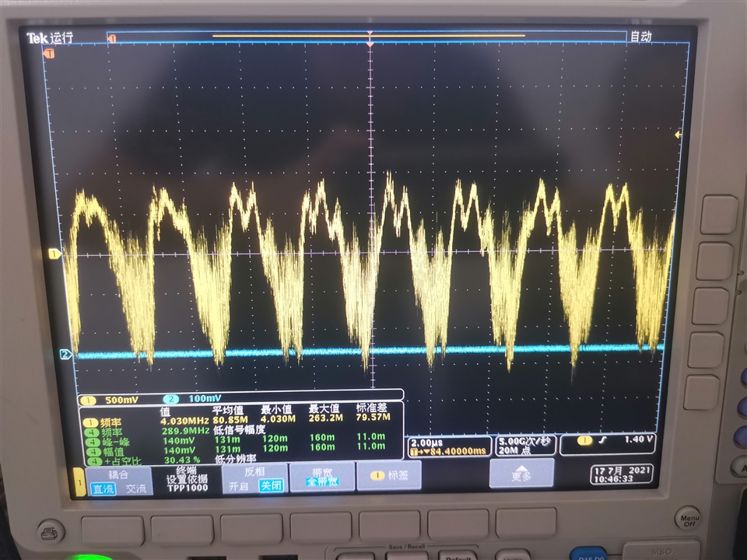Open the 标签 label menu item
Viewport: 747px width, 560px height.
389,475
